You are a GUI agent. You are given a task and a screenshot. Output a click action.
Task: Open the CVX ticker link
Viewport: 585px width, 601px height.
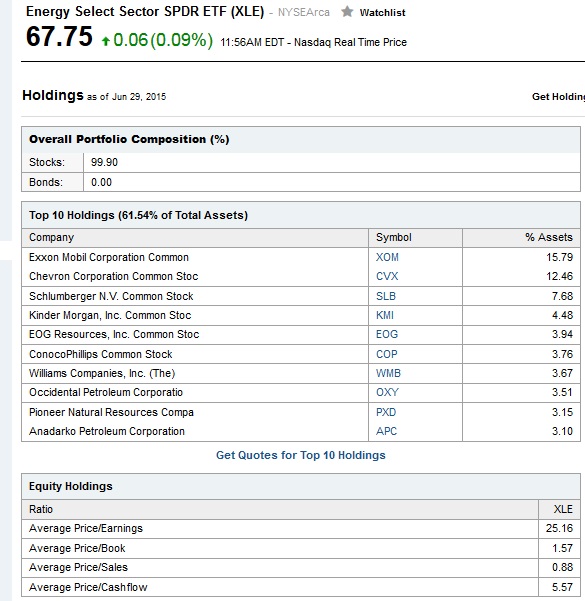tap(387, 276)
